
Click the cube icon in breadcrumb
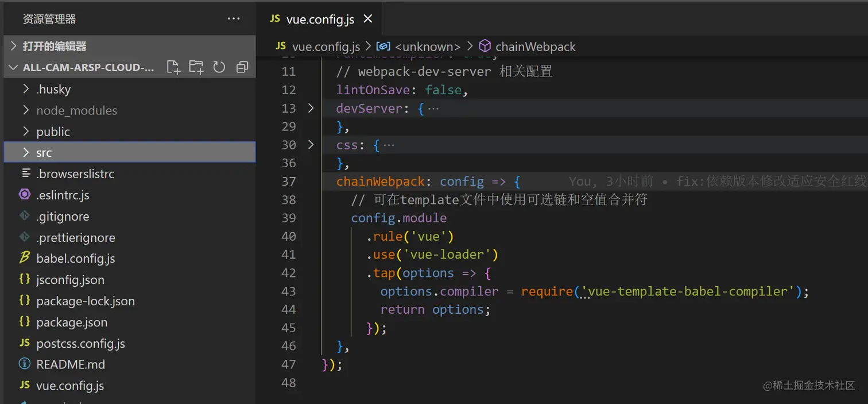click(x=485, y=46)
